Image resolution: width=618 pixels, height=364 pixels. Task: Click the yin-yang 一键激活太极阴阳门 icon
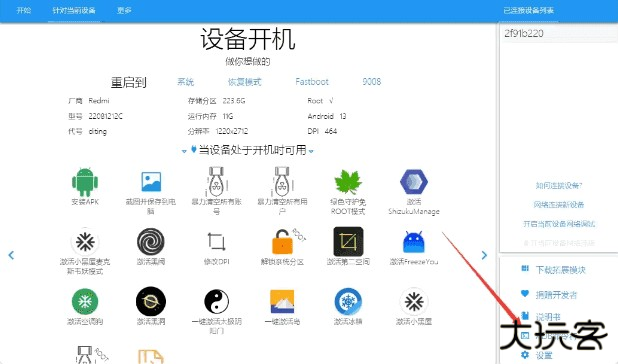[216, 301]
